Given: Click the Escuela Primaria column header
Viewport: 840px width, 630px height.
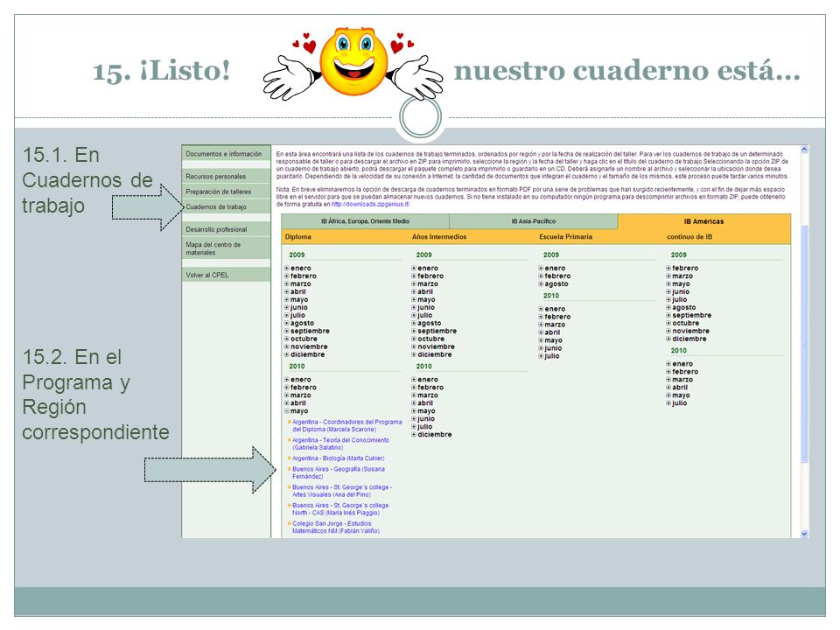Looking at the screenshot, I should (x=566, y=237).
